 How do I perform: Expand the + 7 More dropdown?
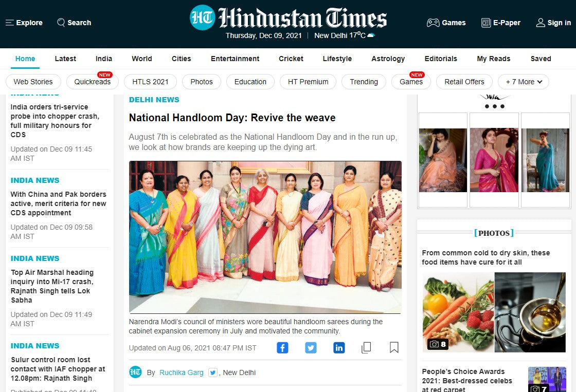pos(524,82)
